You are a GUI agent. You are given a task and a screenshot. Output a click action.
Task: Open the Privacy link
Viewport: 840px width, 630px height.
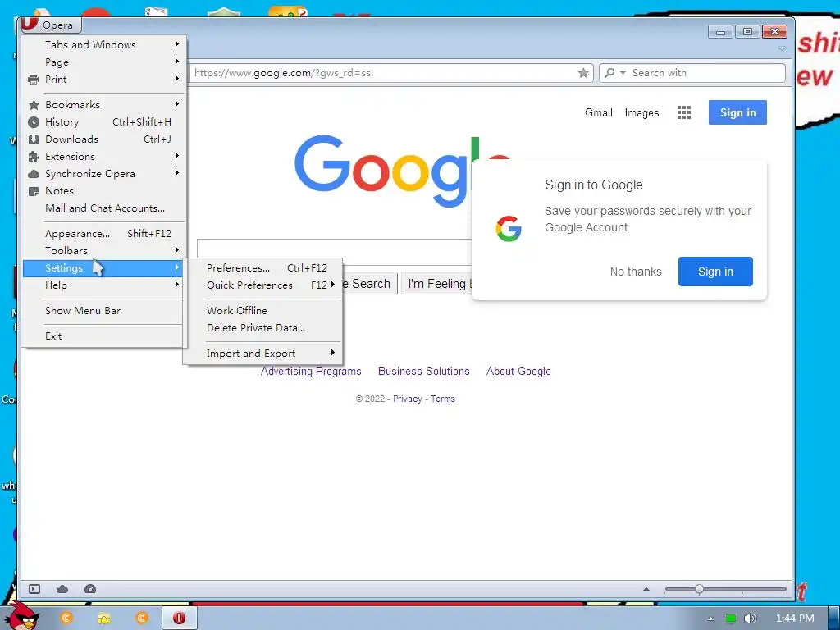coord(407,399)
